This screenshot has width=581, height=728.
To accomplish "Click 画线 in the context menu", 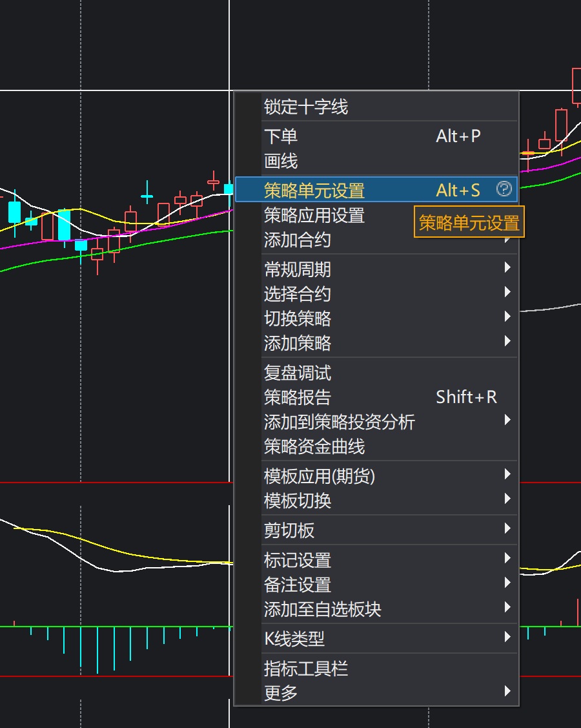I will (281, 161).
